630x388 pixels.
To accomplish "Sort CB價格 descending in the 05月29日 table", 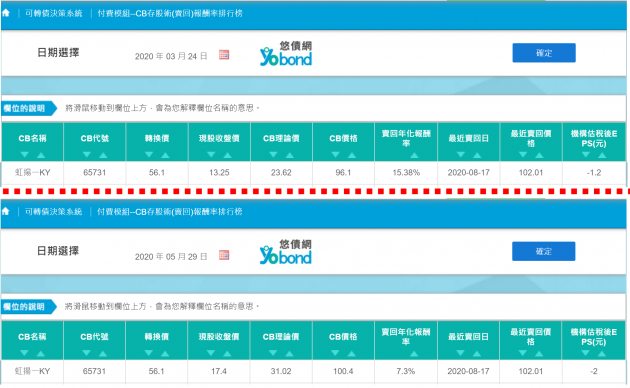I will coord(335,353).
